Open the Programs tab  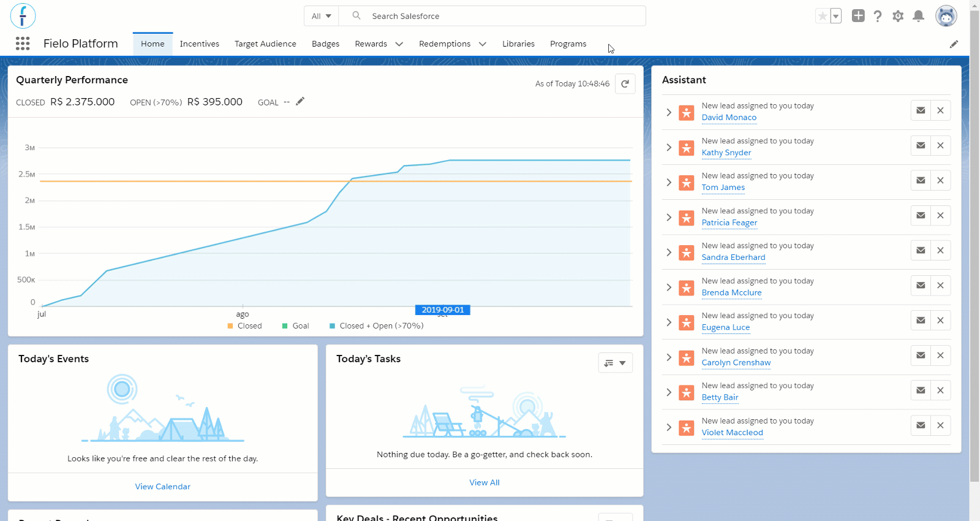(x=568, y=44)
